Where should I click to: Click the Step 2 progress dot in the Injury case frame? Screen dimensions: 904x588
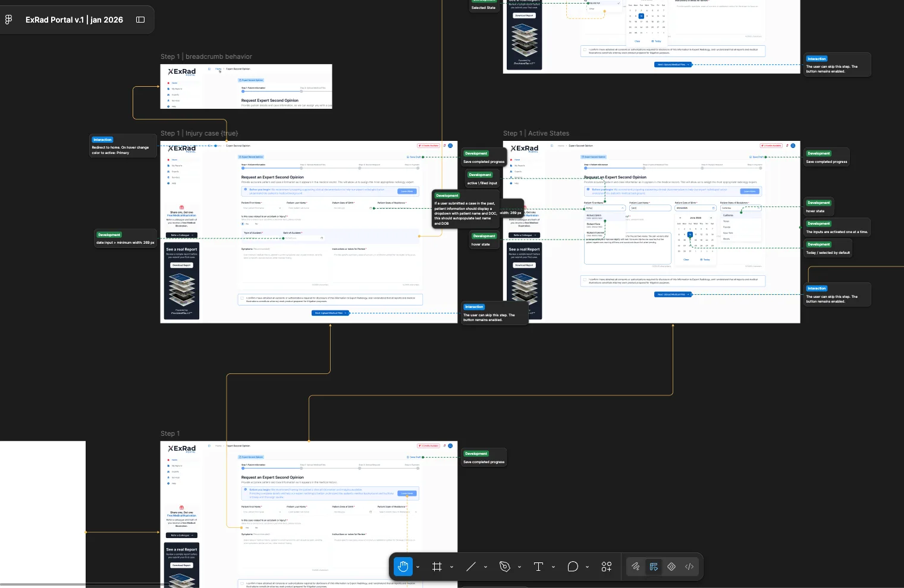point(302,168)
